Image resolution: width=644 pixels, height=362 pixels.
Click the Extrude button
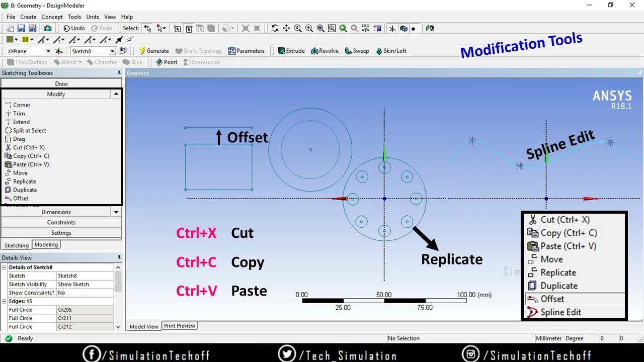point(291,51)
